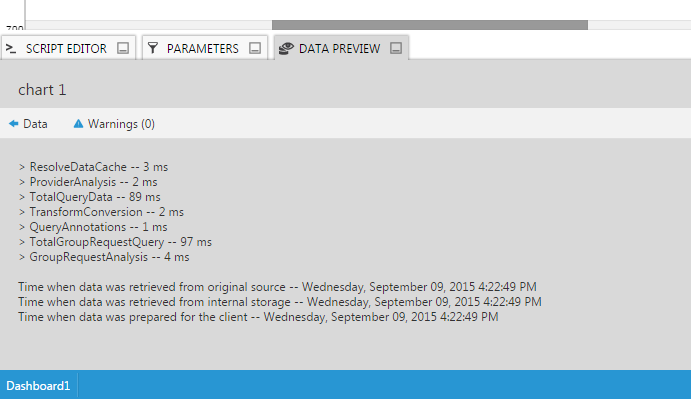This screenshot has height=399, width=691.
Task: Switch to the Parameters tab
Action: tap(203, 48)
